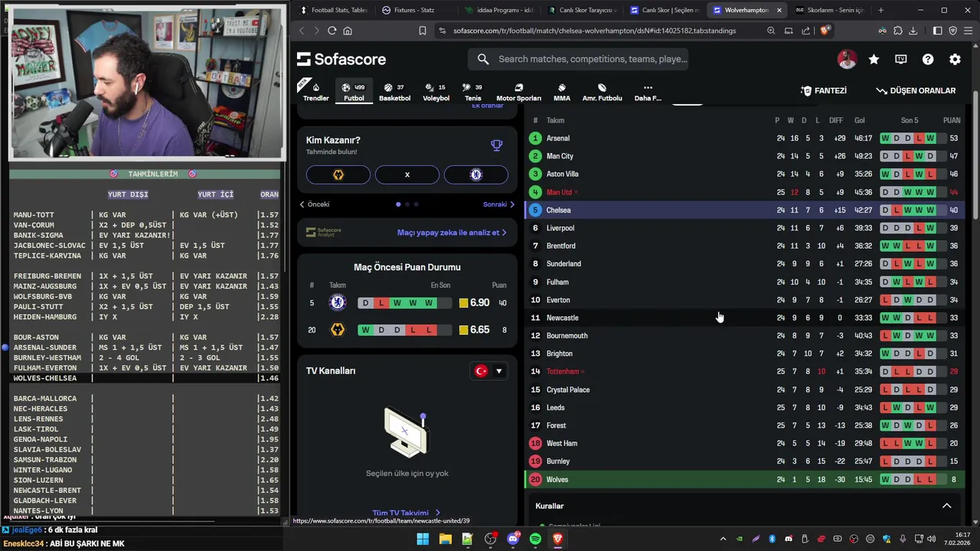The width and height of the screenshot is (980, 551).
Task: Vote for Chelsea to win
Action: 476,174
